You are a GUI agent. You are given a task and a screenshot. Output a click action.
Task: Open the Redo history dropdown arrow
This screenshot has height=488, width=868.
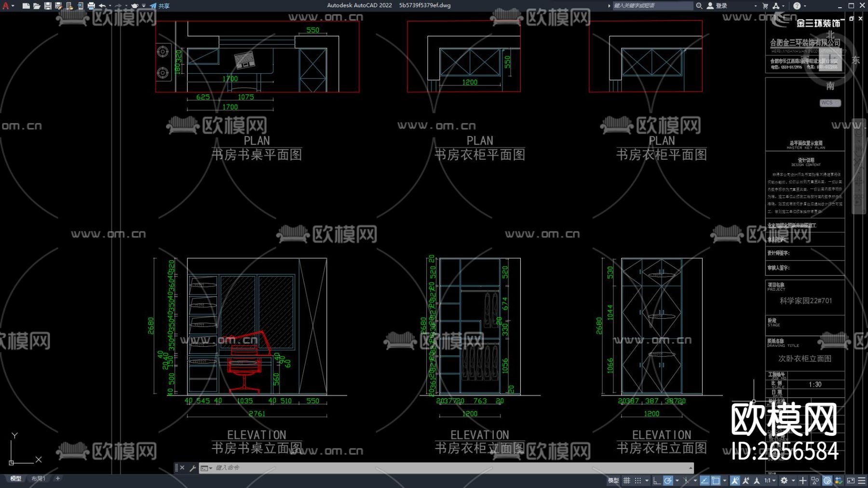tap(126, 6)
